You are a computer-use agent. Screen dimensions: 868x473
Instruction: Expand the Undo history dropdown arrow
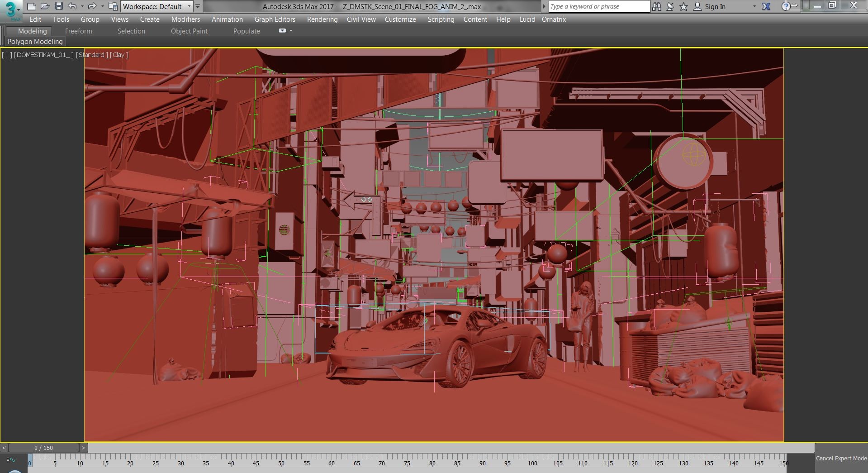coord(82,6)
